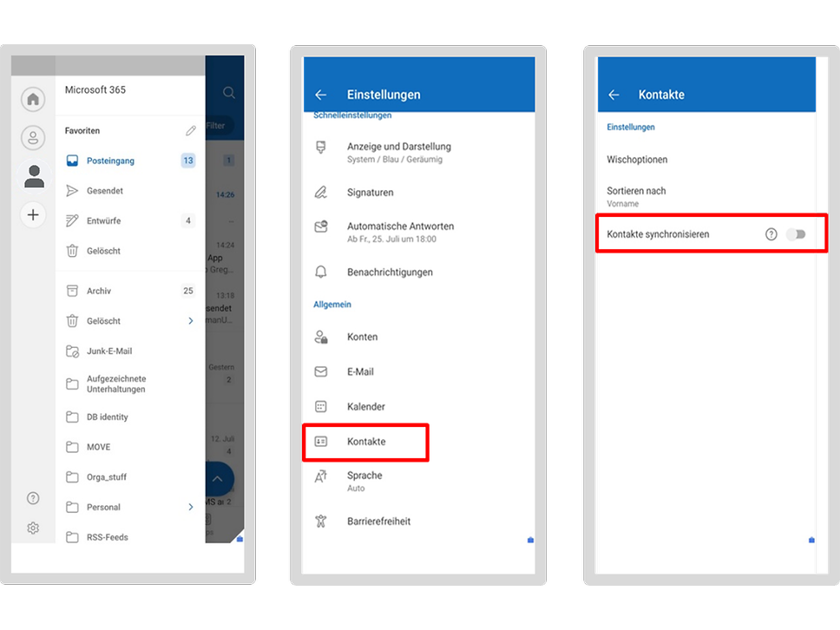Select the dark filled person account icon

coord(35,176)
